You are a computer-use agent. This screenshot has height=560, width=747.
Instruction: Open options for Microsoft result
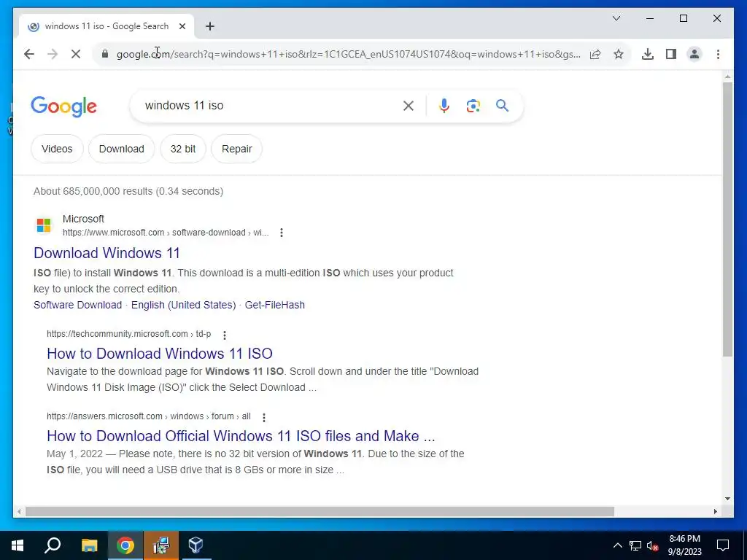[282, 233]
